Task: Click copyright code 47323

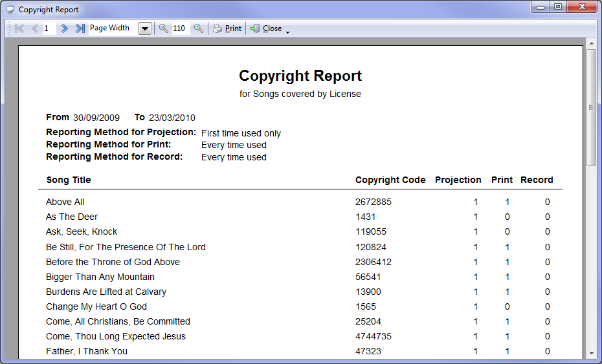Action: click(368, 351)
